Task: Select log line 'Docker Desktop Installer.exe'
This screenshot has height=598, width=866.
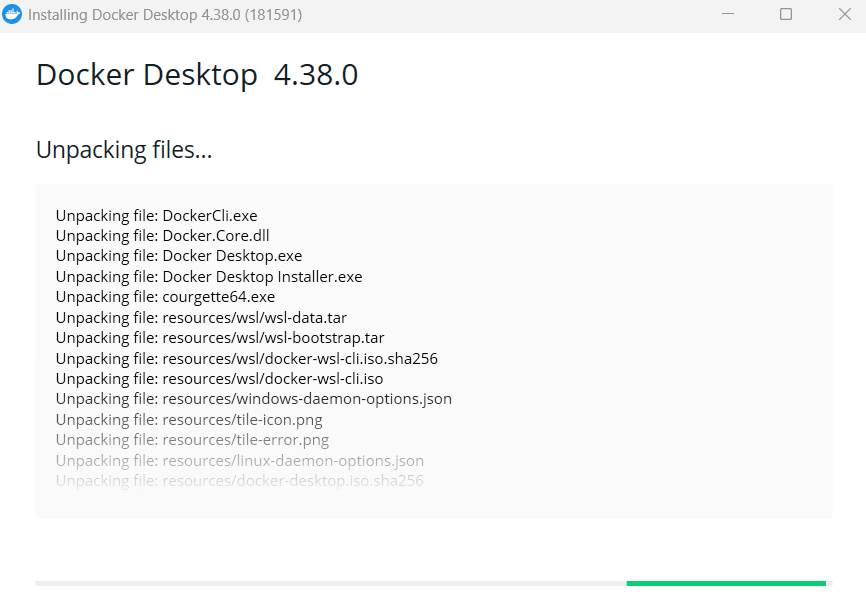Action: (209, 277)
